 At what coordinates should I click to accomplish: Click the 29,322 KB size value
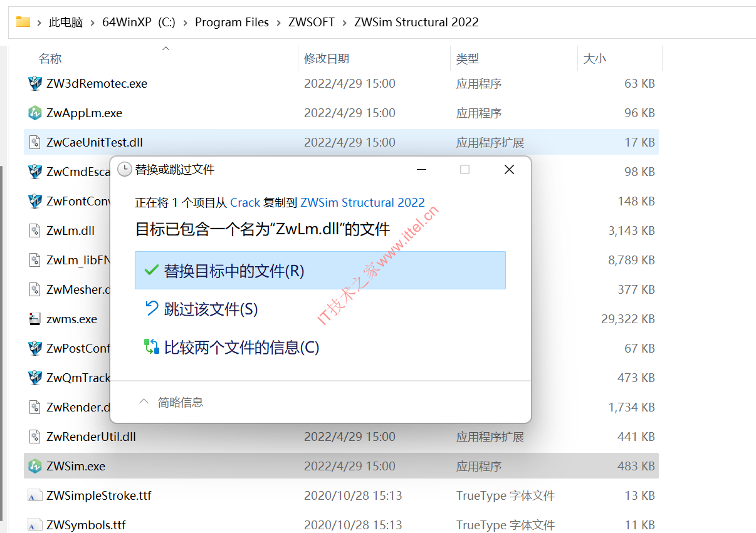tap(628, 319)
